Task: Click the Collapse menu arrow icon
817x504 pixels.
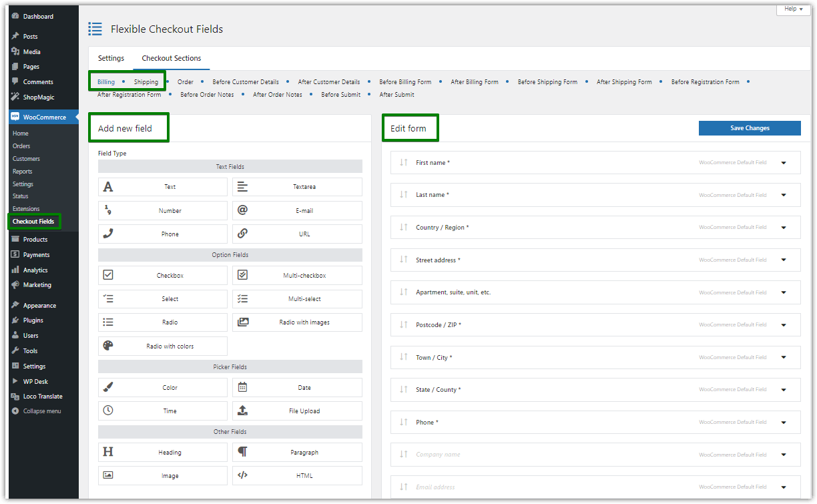Action: (15, 411)
